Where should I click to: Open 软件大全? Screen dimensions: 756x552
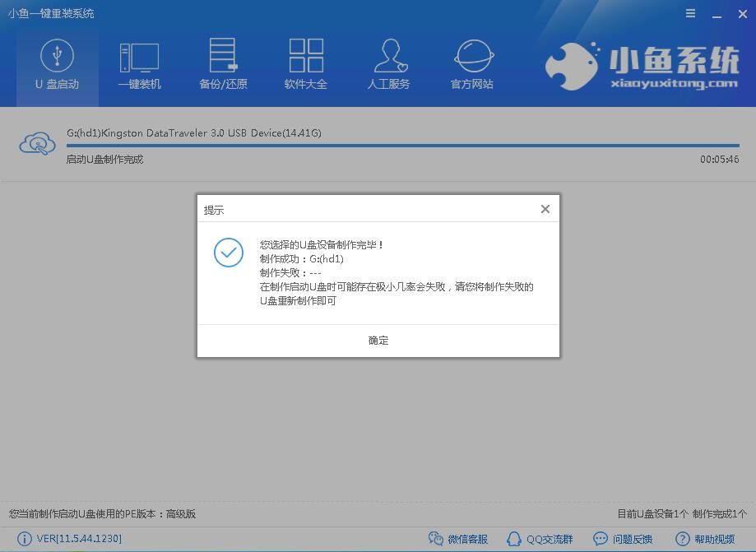[305, 64]
